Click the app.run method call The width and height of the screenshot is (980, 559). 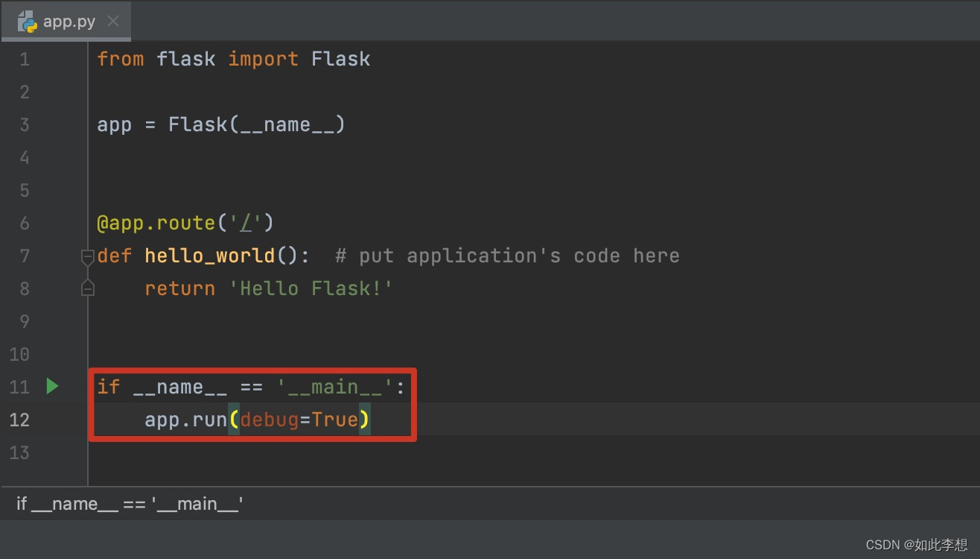coord(185,419)
